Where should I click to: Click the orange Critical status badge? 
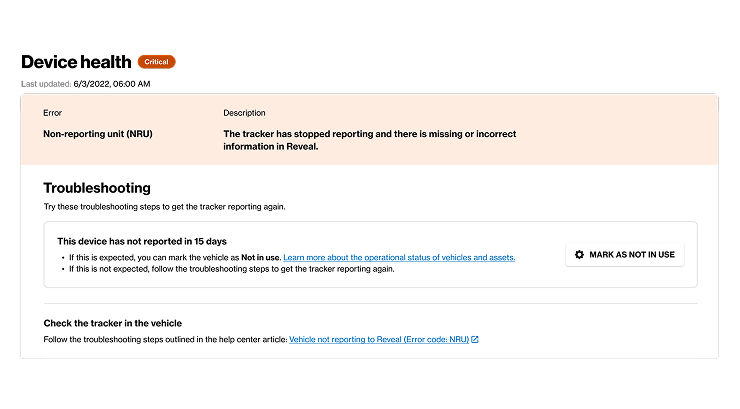point(157,62)
